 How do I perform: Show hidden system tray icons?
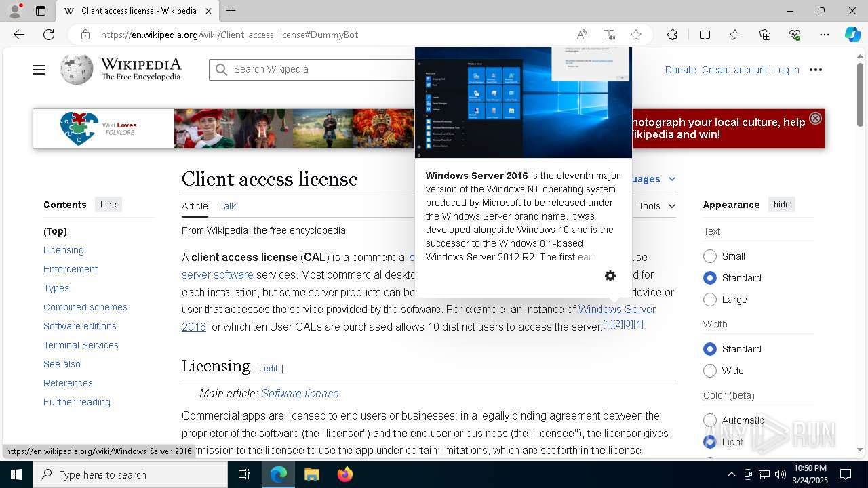pos(731,474)
